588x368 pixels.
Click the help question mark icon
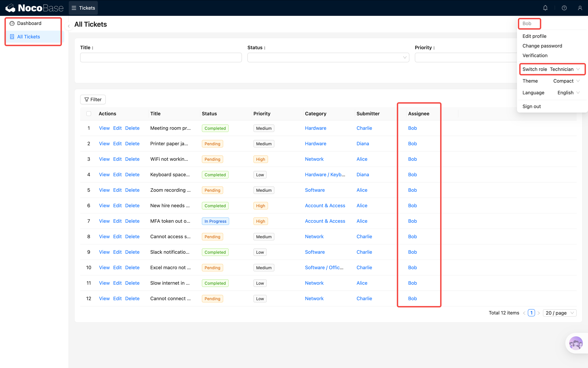pyautogui.click(x=564, y=8)
